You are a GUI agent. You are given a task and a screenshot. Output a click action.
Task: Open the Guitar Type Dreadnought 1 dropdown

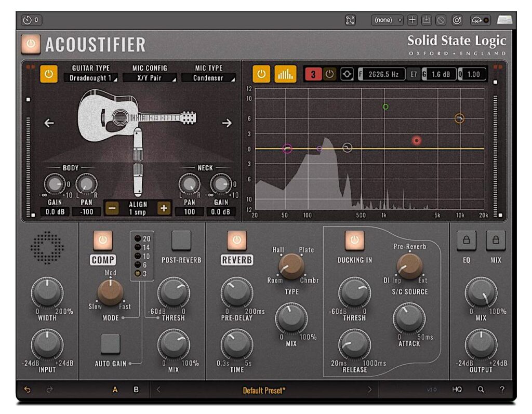click(x=92, y=78)
